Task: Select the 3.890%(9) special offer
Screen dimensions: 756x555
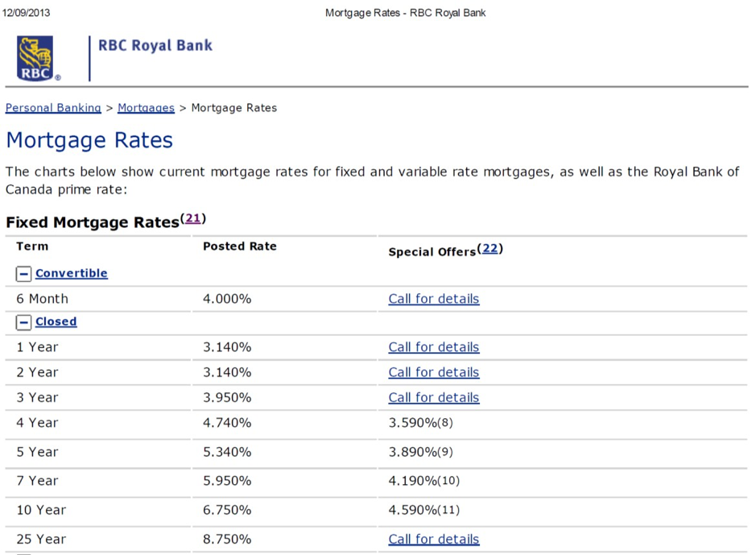Action: pos(421,452)
